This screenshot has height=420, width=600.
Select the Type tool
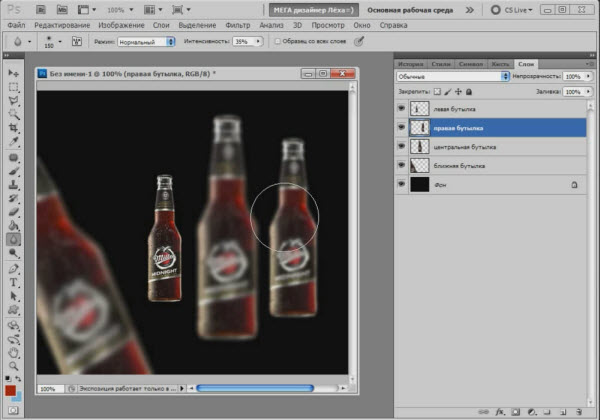(14, 283)
